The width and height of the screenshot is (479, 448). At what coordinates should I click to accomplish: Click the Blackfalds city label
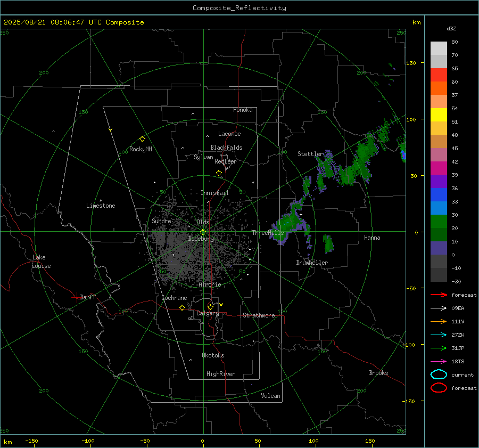point(226,148)
